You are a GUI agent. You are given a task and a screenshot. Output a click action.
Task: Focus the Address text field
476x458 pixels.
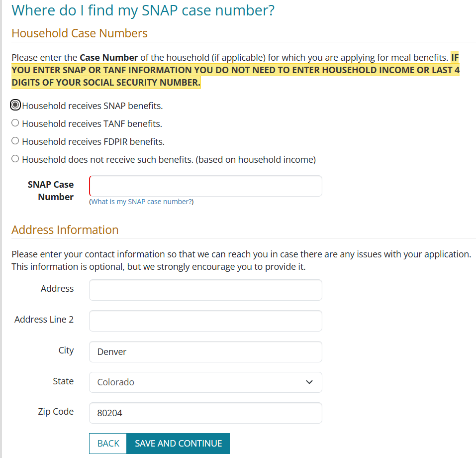coord(205,290)
